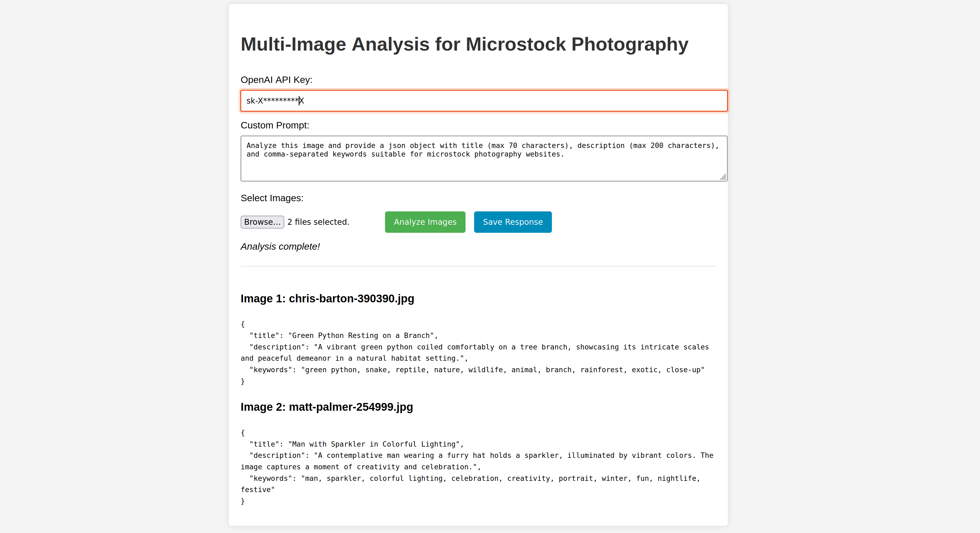This screenshot has width=980, height=533.
Task: Click the 'Select Images:' label
Action: point(272,198)
